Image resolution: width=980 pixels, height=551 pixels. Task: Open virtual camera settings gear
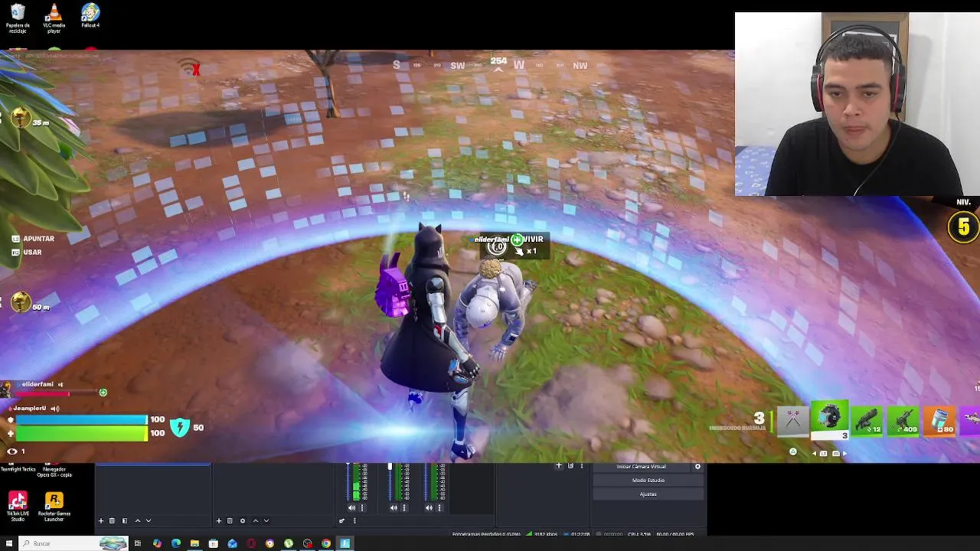tap(697, 466)
